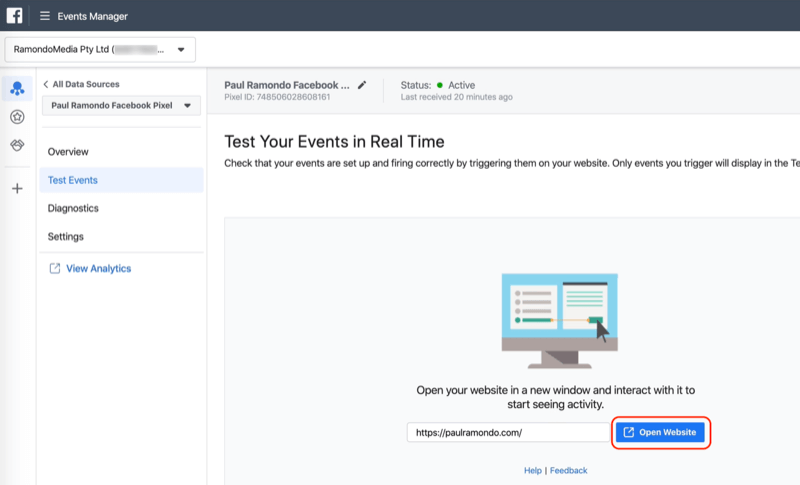
Task: Click the external-link icon beside View Analytics
Action: [55, 268]
